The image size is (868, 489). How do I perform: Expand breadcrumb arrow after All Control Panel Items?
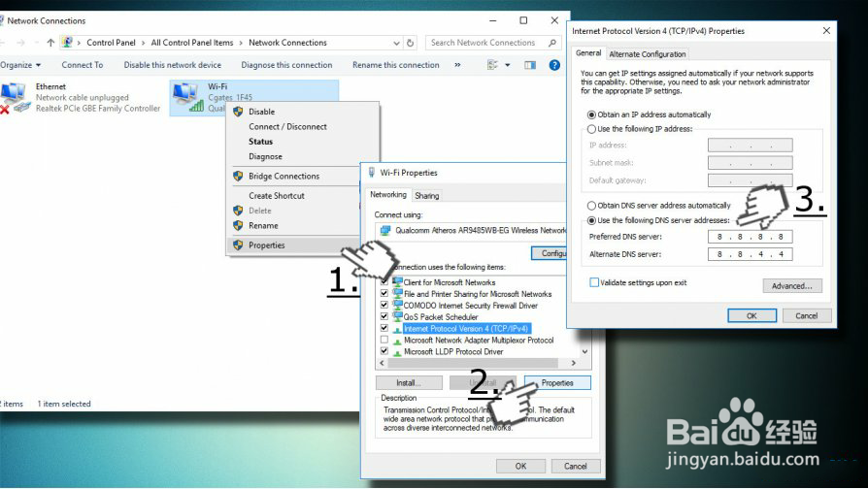241,43
